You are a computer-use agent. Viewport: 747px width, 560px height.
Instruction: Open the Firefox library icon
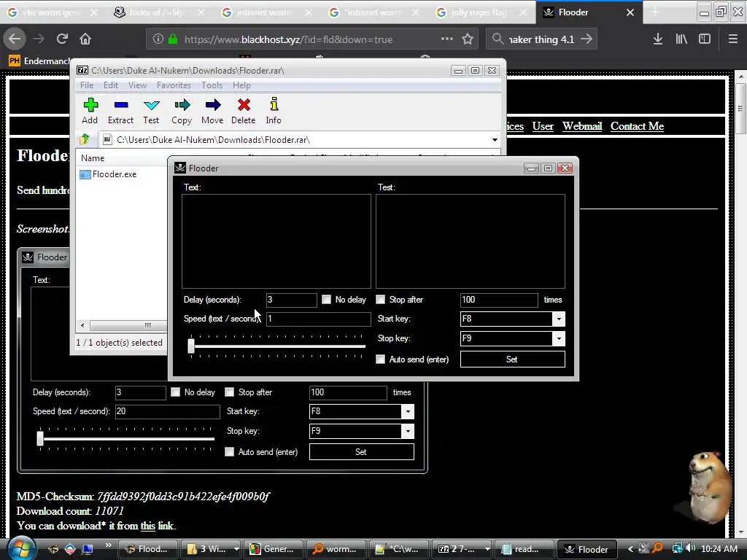click(x=681, y=39)
